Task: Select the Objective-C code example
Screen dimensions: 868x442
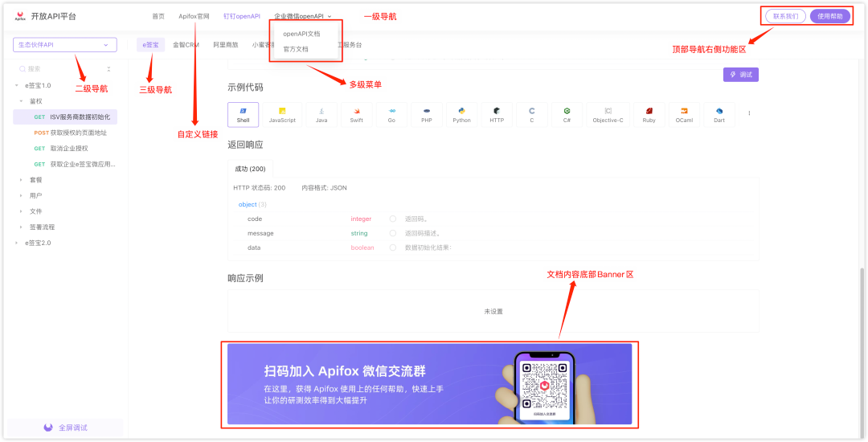Action: [x=608, y=114]
